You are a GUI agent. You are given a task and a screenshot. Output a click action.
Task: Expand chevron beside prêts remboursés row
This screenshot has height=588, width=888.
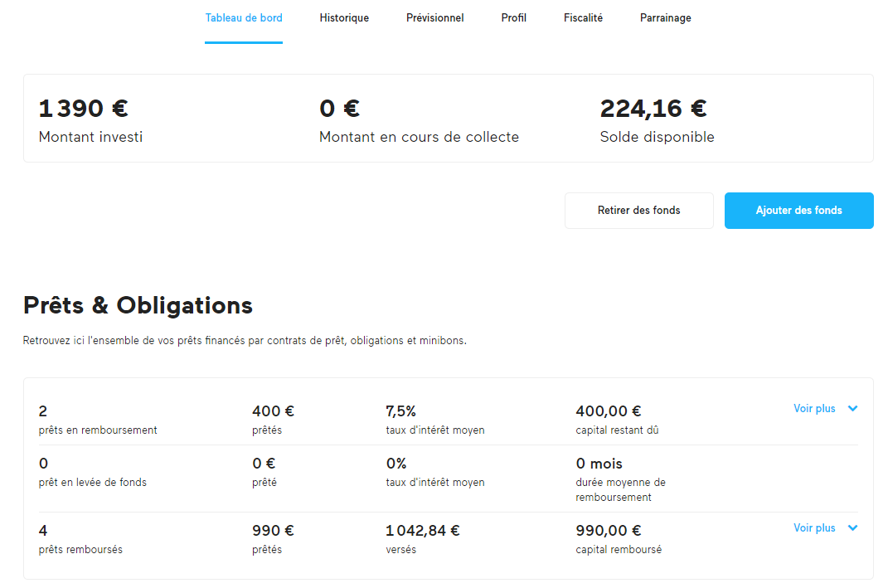(852, 528)
